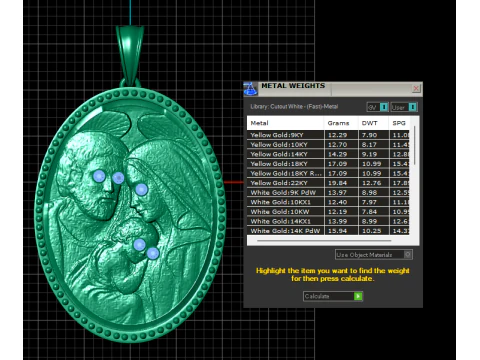Click the vertical scrollbar of metals table
Viewport: 480px width, 360px height.
tap(415, 145)
